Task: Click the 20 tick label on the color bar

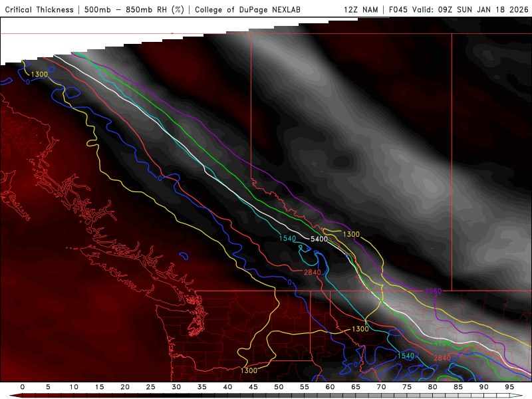Action: click(125, 387)
